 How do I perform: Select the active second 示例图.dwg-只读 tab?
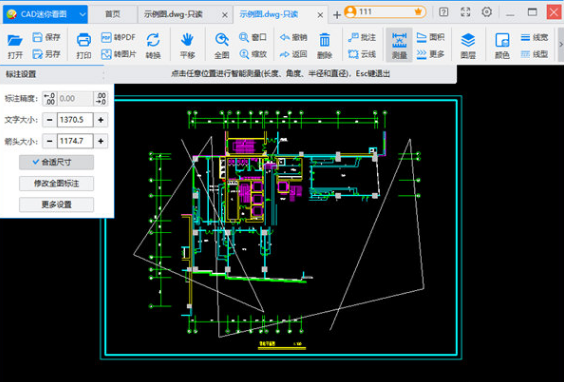click(269, 14)
